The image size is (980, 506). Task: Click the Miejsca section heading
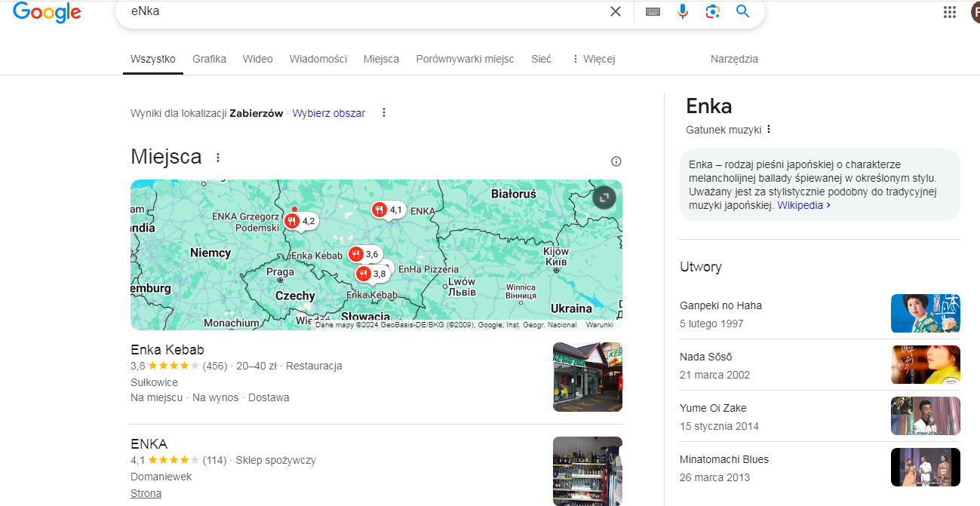[x=166, y=157]
